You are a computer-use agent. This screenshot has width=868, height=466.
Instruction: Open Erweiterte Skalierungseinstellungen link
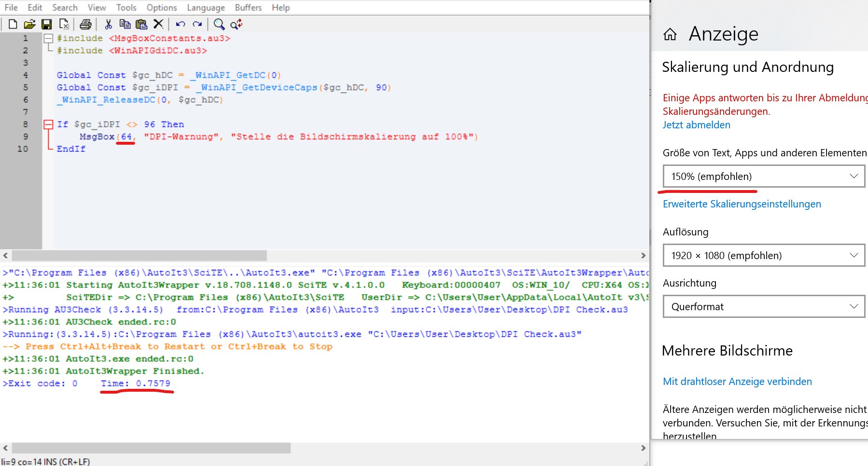tap(742, 204)
